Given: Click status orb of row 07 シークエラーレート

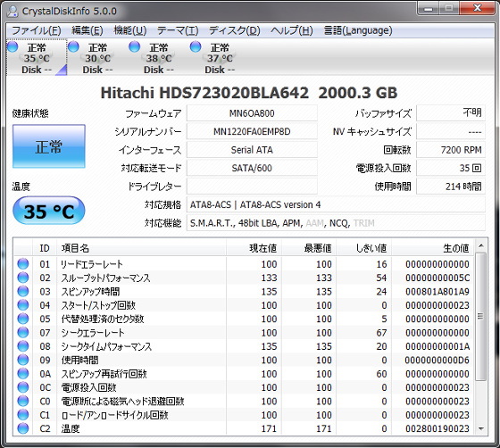Looking at the screenshot, I should [23, 332].
